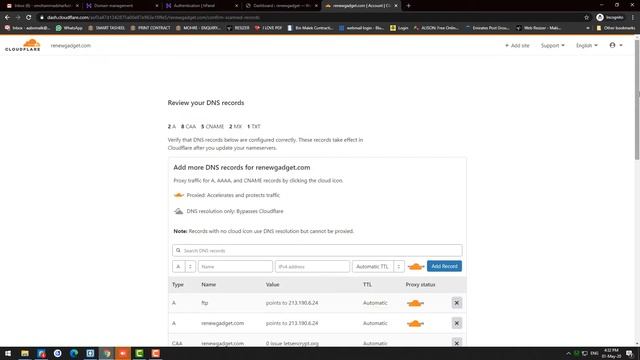This screenshot has width=640, height=360.
Task: Open File Explorer from the taskbar
Action: [25, 353]
